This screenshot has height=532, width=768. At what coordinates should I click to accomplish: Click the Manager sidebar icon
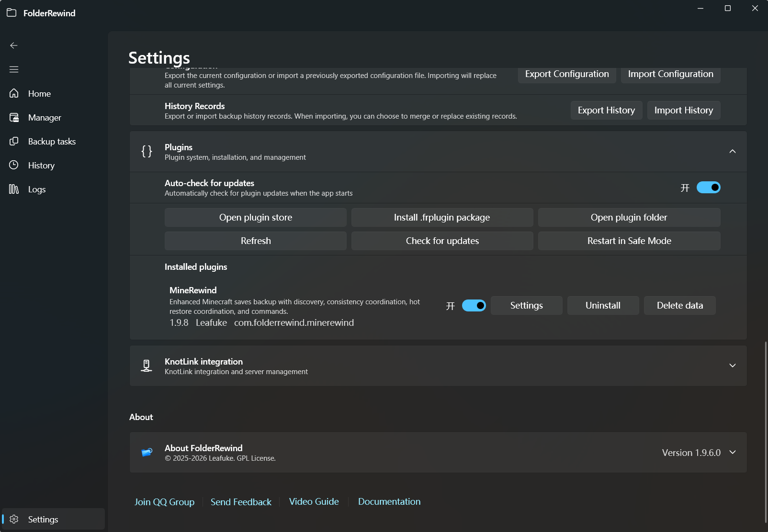14,117
